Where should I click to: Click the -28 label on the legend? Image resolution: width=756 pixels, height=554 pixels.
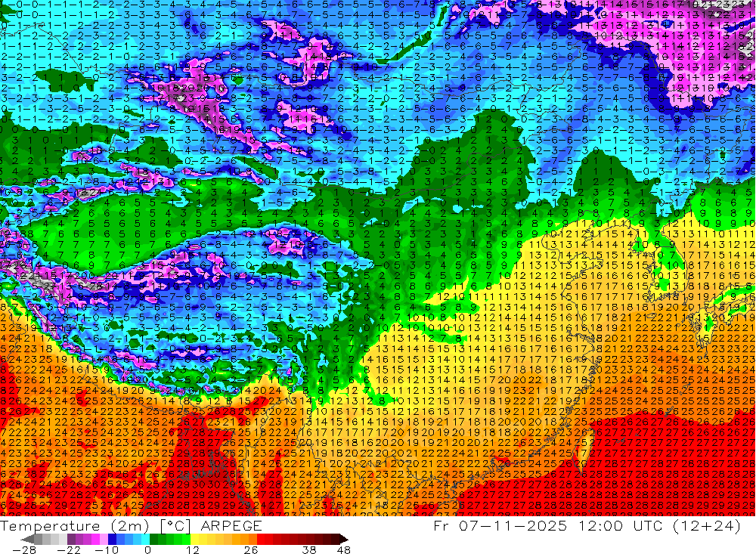[x=23, y=549]
